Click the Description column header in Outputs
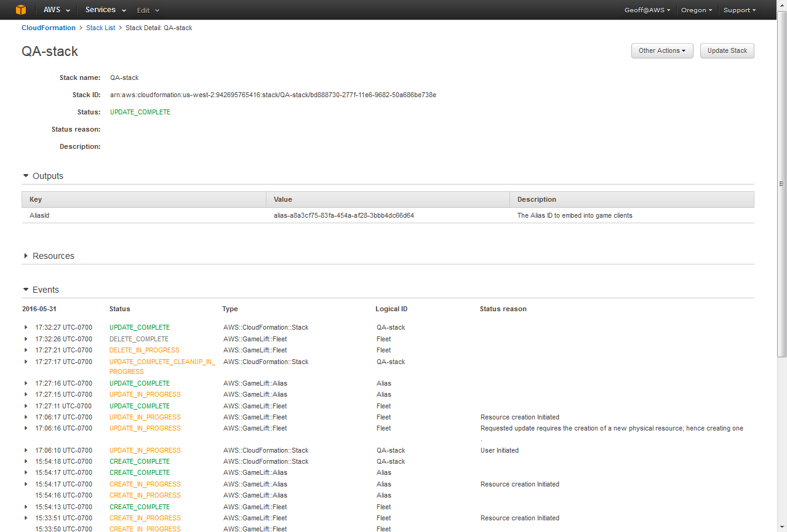 [x=632, y=199]
